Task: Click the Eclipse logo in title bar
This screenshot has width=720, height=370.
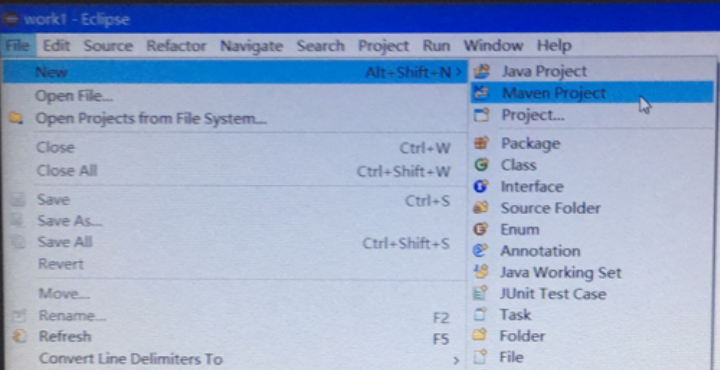Action: click(x=11, y=19)
